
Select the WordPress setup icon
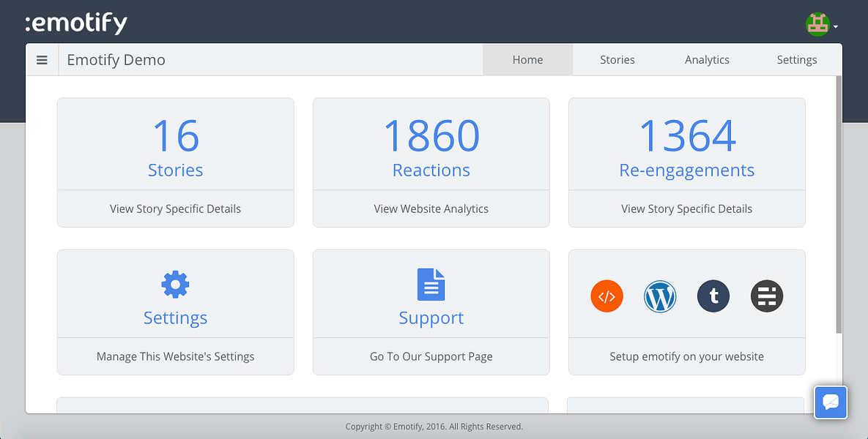point(660,296)
